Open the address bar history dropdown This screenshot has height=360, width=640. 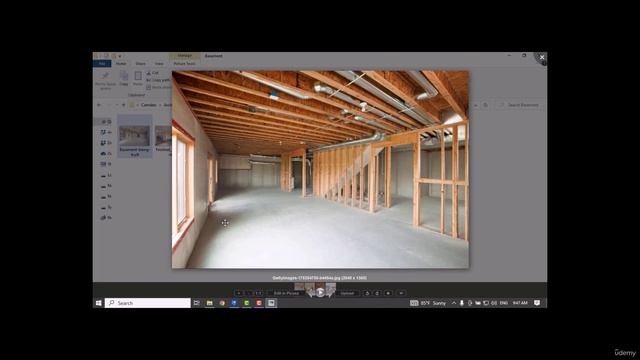[x=476, y=105]
